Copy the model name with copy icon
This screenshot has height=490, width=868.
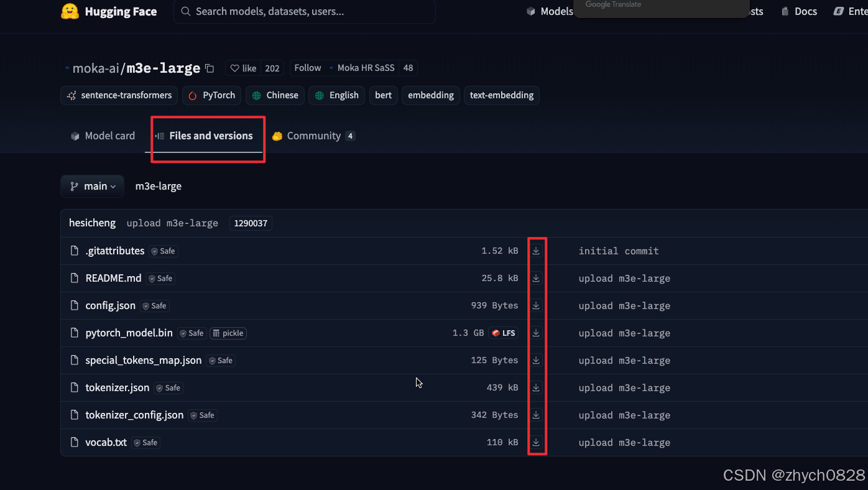[210, 68]
